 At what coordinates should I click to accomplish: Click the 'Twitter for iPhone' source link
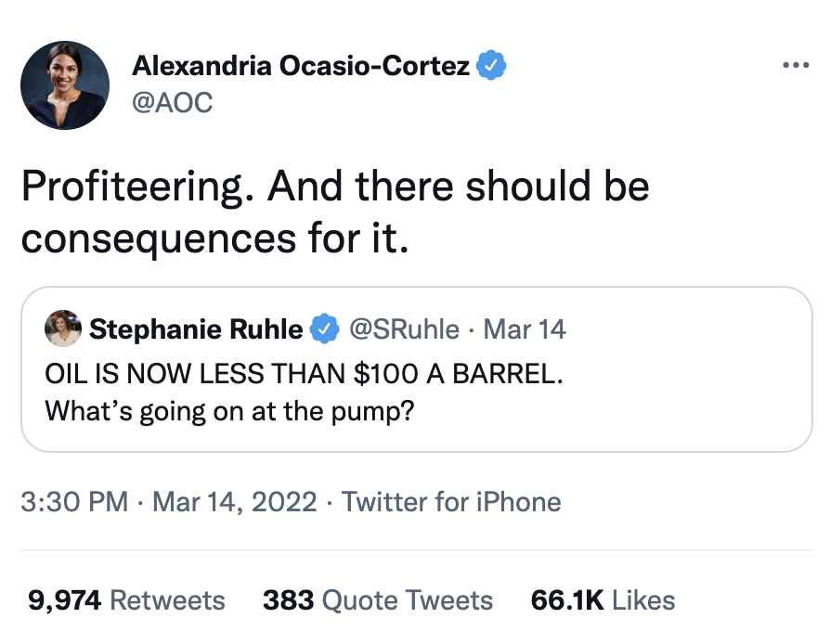click(x=451, y=502)
